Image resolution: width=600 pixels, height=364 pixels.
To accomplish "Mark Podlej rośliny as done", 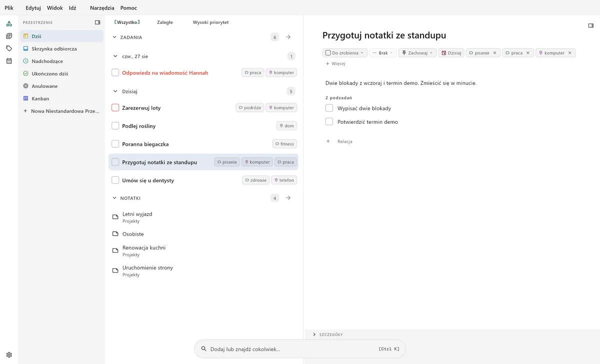I will (x=115, y=126).
